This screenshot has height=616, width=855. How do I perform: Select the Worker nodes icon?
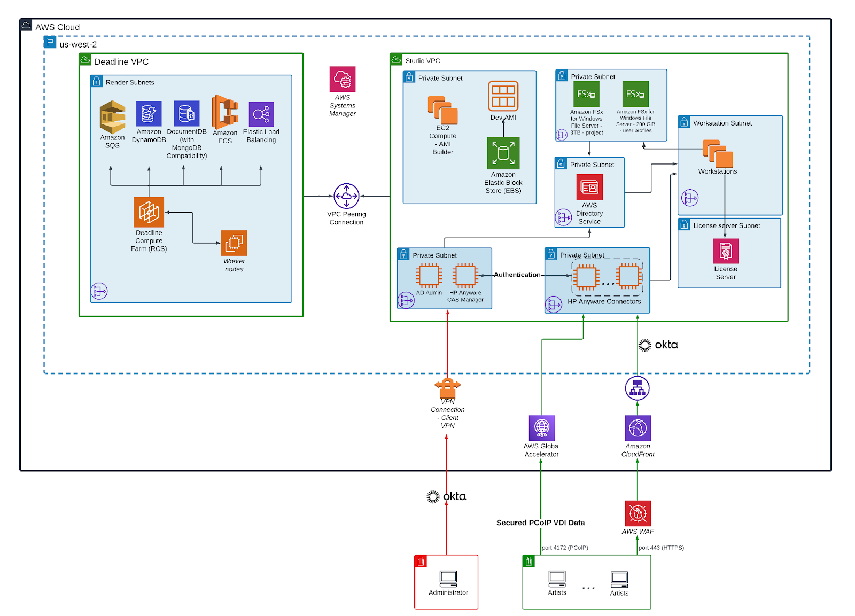tap(234, 244)
